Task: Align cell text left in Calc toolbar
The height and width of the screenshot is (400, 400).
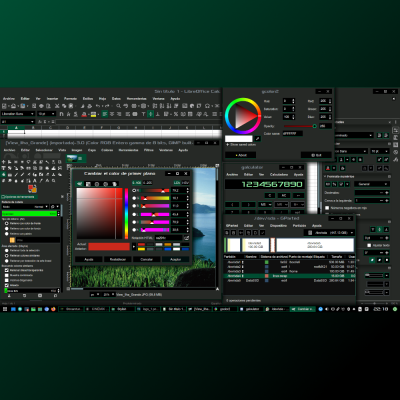Action: 105,114
